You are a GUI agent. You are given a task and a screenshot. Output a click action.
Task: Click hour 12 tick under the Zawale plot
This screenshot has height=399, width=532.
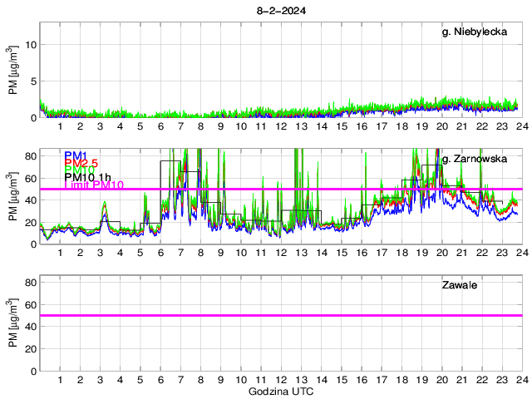281,380
